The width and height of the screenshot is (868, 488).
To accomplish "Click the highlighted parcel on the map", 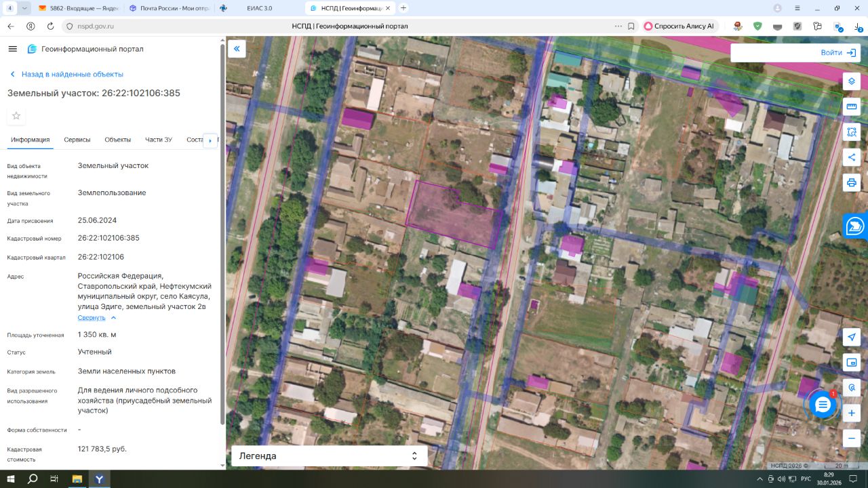I will tap(455, 215).
